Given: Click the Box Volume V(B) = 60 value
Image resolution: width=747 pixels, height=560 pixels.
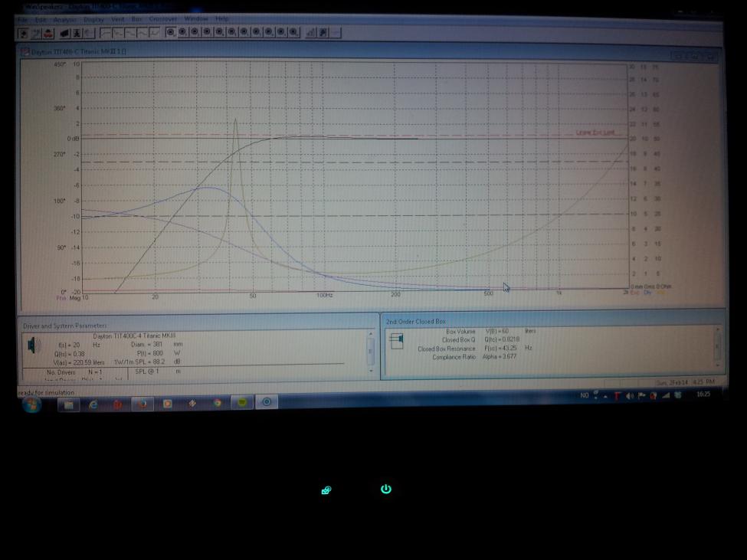Looking at the screenshot, I should pos(497,331).
